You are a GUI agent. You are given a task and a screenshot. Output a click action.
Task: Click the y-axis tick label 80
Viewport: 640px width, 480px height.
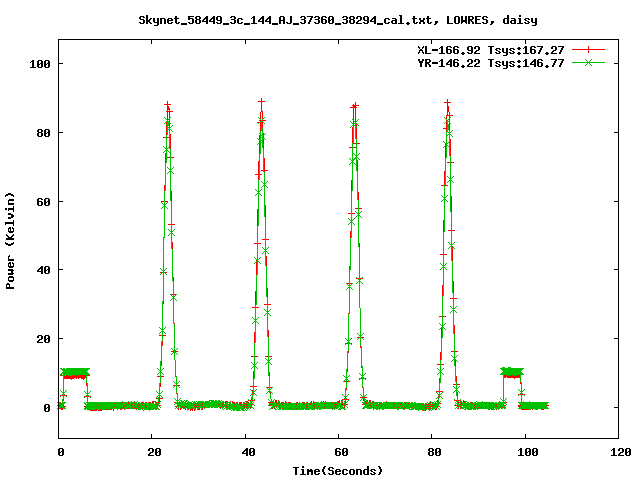pos(43,133)
